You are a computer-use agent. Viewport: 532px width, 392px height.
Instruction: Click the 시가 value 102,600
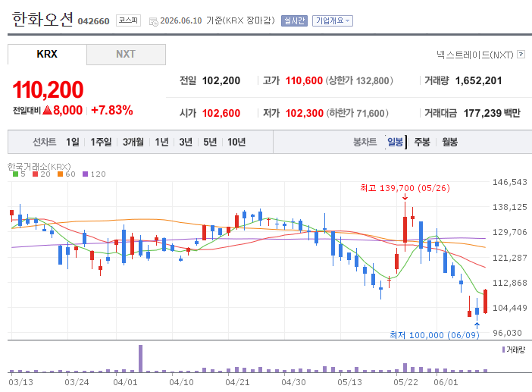[221, 113]
